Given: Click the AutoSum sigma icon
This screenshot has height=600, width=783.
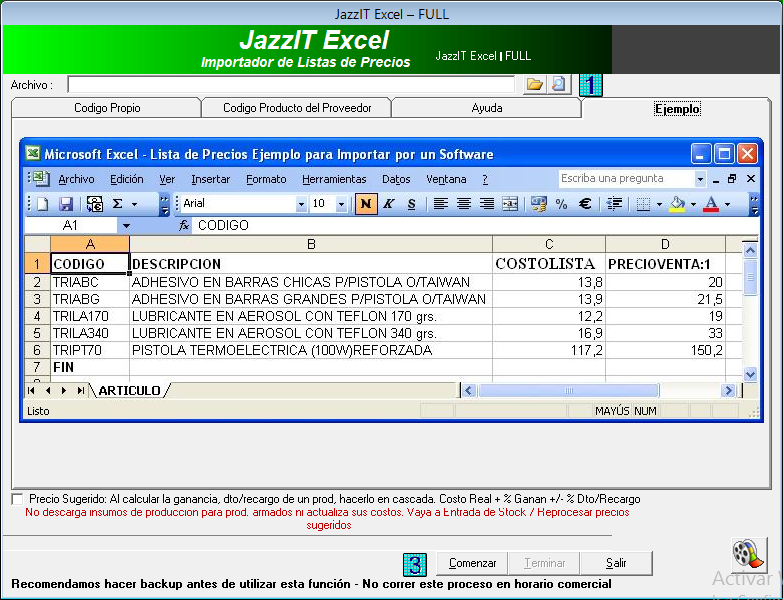Looking at the screenshot, I should [118, 204].
